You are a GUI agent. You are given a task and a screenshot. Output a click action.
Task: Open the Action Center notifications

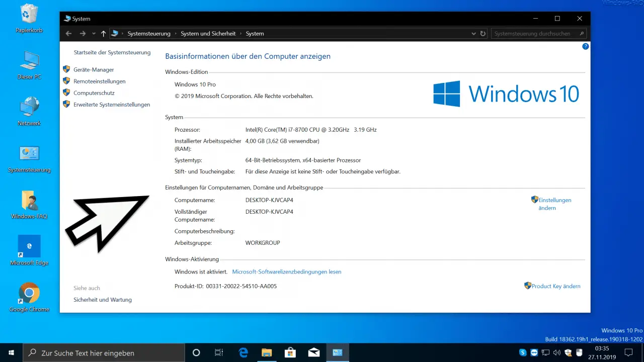(x=627, y=352)
